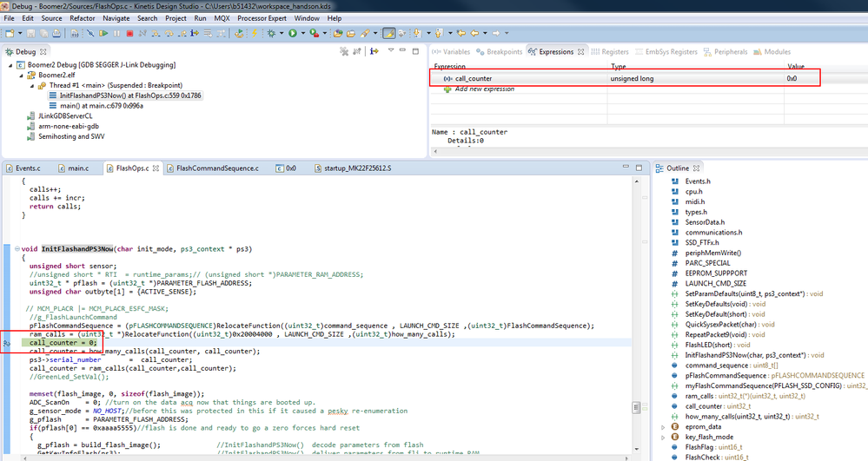
Task: Click the Suspend (pause) debug icon
Action: 116,33
